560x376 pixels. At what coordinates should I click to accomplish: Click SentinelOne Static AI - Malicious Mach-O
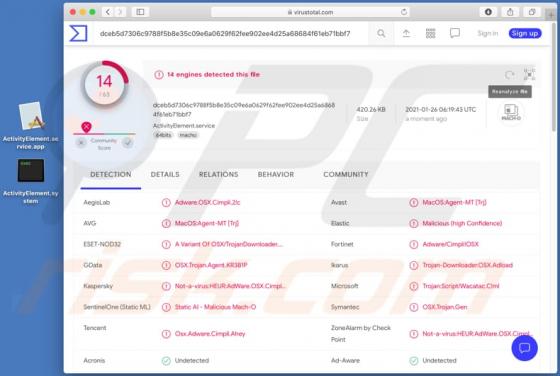coord(215,307)
